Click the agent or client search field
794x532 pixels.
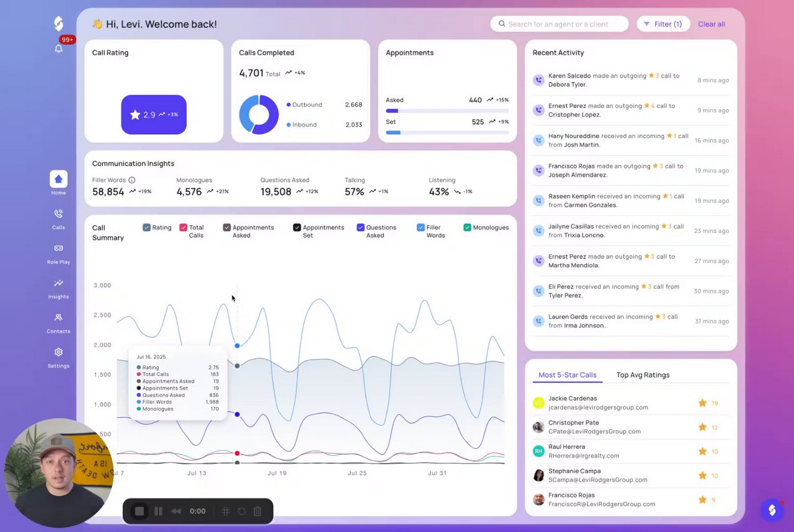pos(559,24)
